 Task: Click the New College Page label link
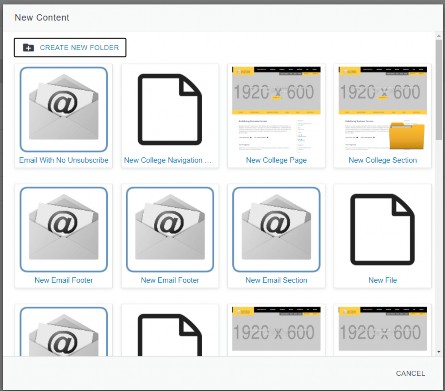[276, 160]
